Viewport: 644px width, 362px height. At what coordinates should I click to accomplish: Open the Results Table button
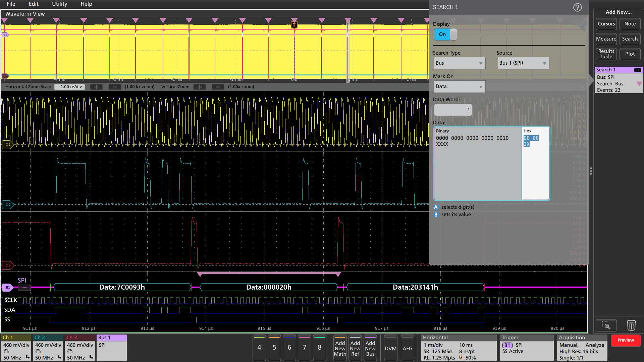pos(606,54)
